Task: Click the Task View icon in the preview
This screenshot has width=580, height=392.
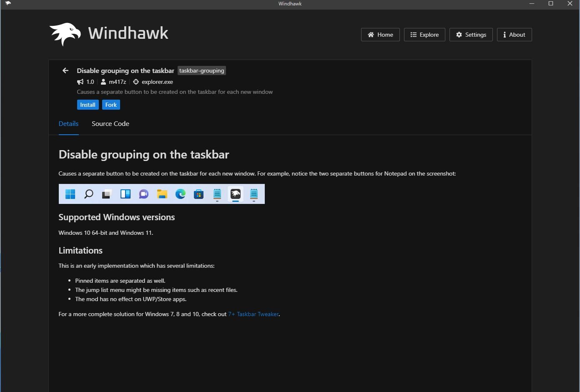Action: click(x=107, y=194)
